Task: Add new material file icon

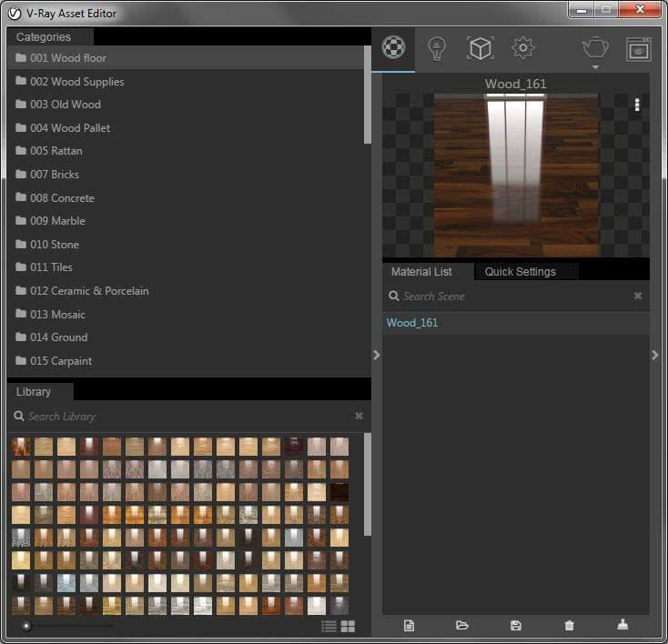Action: coord(409,625)
